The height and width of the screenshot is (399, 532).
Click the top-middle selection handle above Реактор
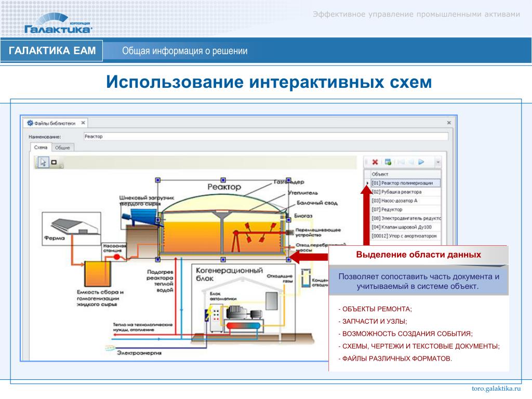pos(223,180)
